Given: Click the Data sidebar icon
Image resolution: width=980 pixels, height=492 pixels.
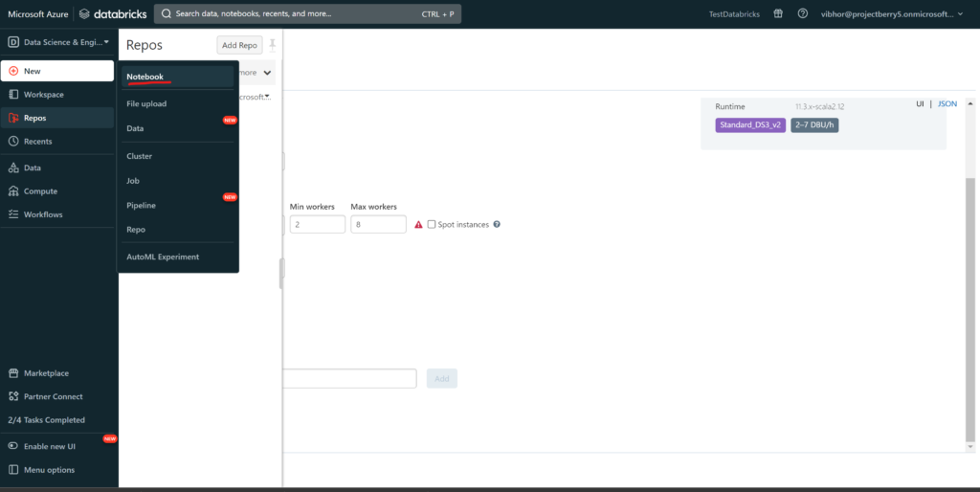Looking at the screenshot, I should click(x=13, y=168).
